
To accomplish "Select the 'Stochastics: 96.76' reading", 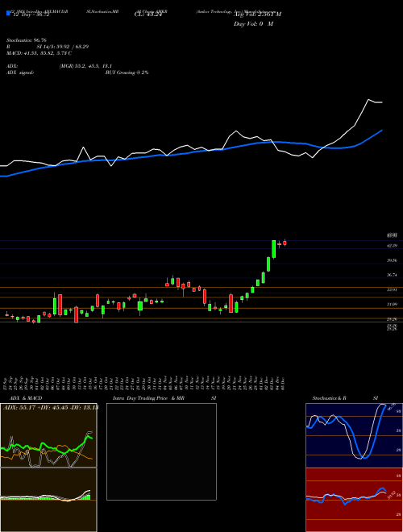I will point(26,40).
